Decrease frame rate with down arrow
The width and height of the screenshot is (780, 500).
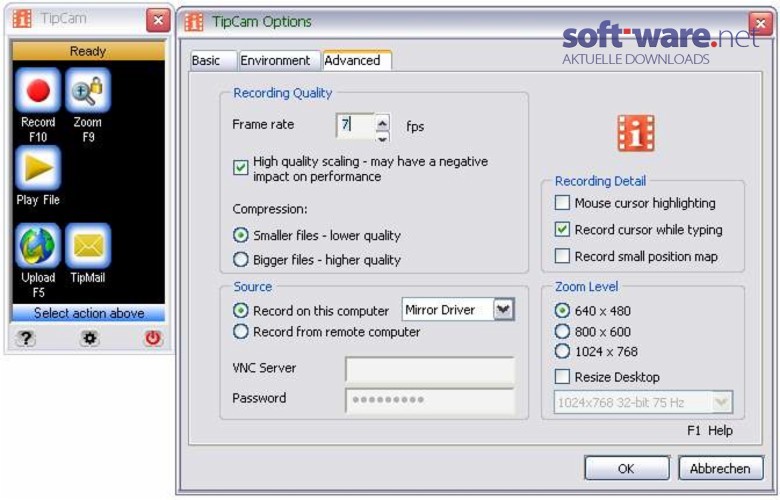382,138
